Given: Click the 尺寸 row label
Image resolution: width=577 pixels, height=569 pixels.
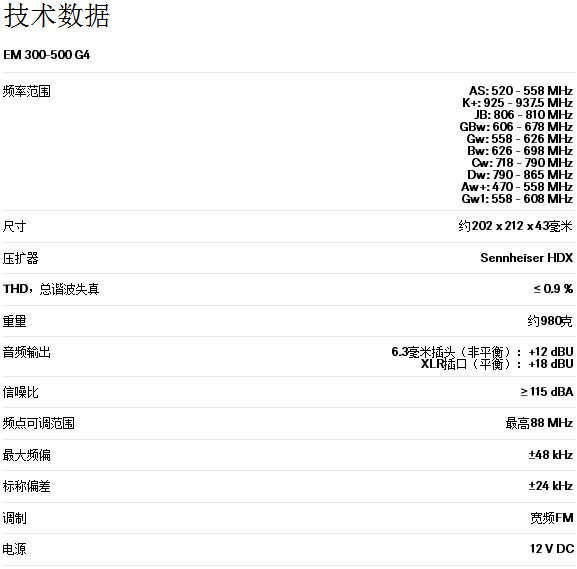Looking at the screenshot, I should coord(14,226).
